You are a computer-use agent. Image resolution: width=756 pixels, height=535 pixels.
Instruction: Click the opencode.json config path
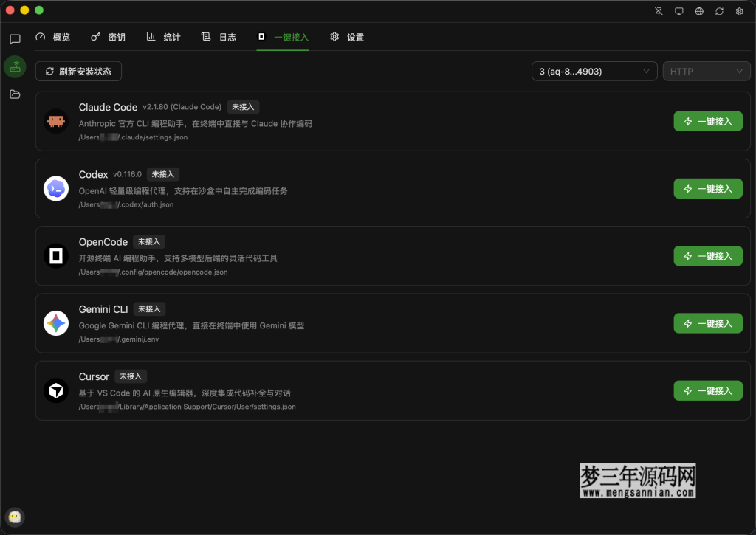point(154,272)
